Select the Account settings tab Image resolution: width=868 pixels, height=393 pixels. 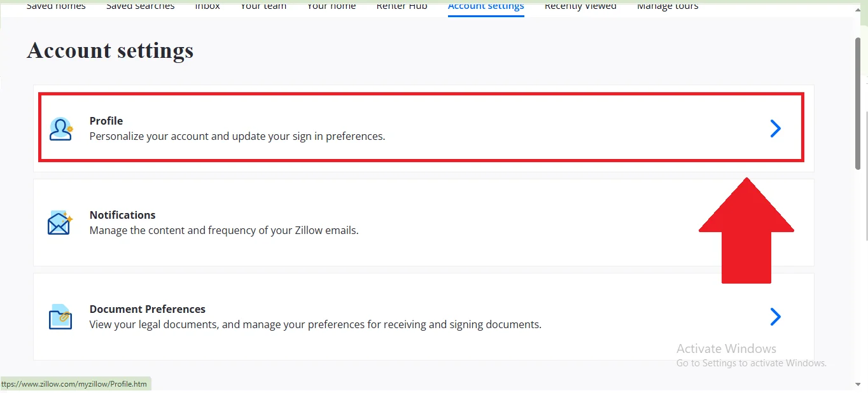pyautogui.click(x=486, y=6)
